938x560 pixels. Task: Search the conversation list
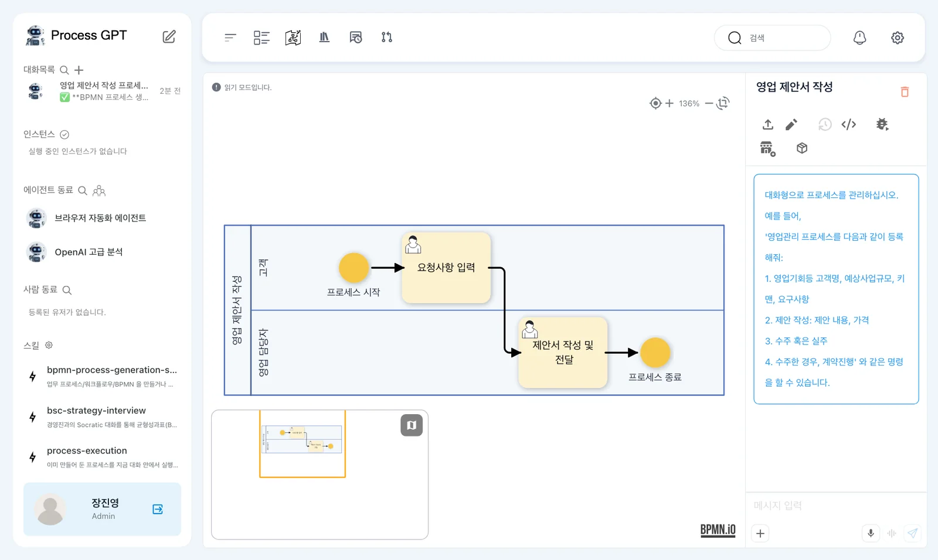pos(64,70)
